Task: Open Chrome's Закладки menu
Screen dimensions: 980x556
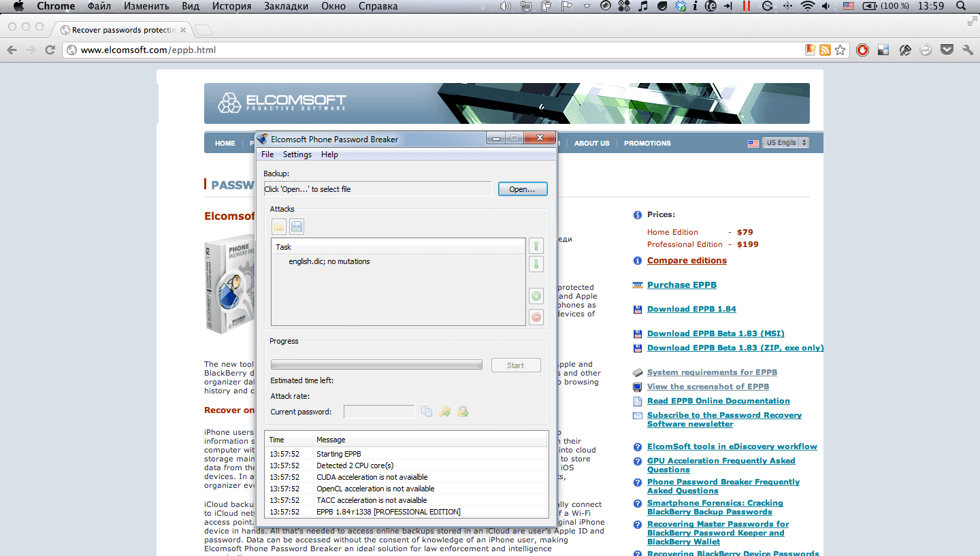Action: (286, 6)
